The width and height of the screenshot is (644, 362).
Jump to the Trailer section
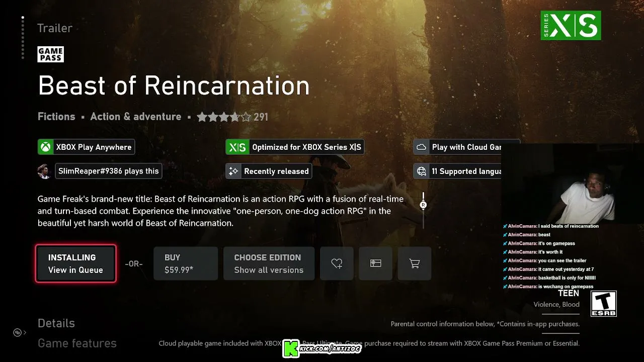[x=55, y=28]
